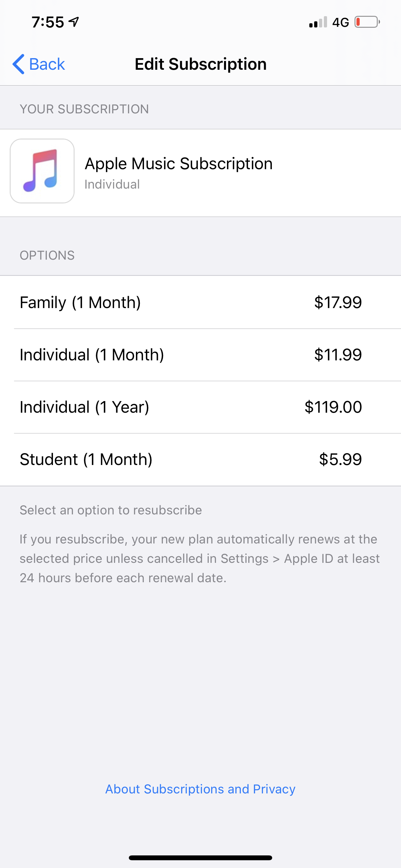The image size is (401, 868).
Task: Tap the $11.99 monthly individual price
Action: click(338, 355)
